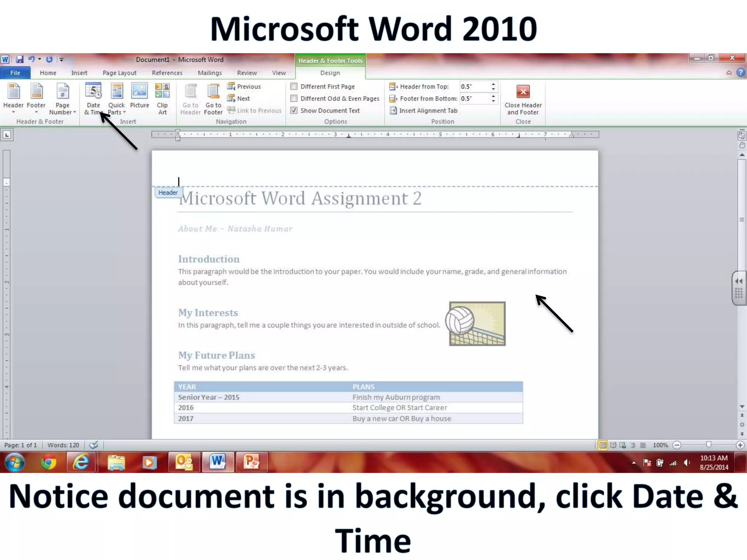Screen dimensions: 747x560
Task: Open the Quick Parts menu
Action: tap(116, 98)
